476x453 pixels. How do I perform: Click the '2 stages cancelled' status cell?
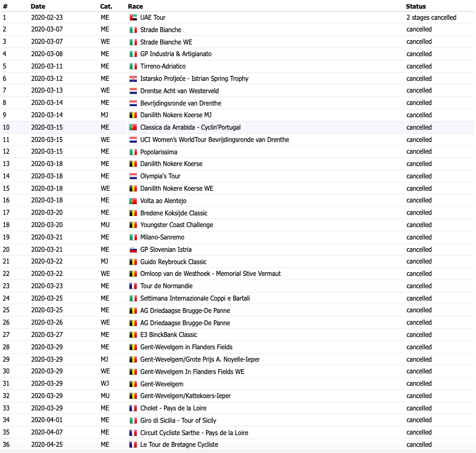(x=432, y=18)
